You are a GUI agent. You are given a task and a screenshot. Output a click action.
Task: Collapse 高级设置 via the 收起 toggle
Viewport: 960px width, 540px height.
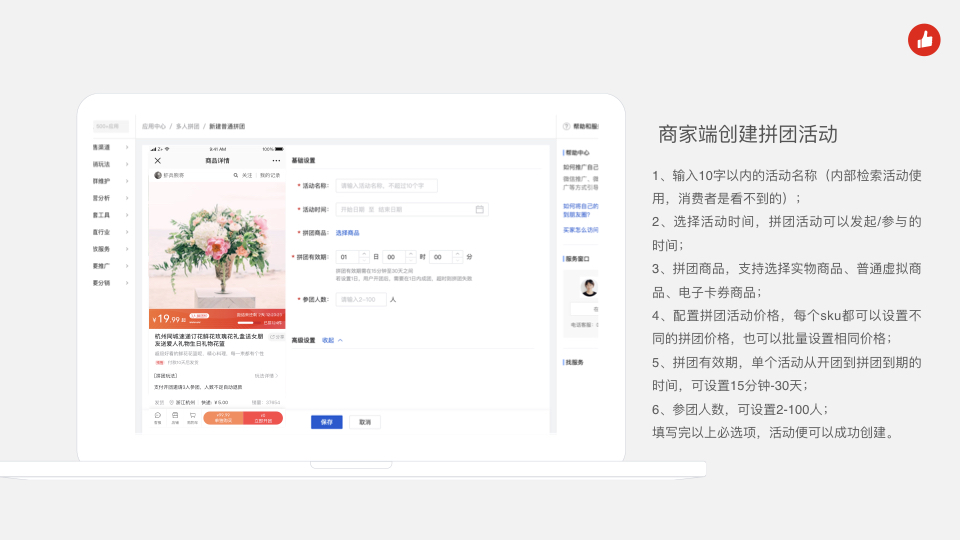tap(332, 340)
